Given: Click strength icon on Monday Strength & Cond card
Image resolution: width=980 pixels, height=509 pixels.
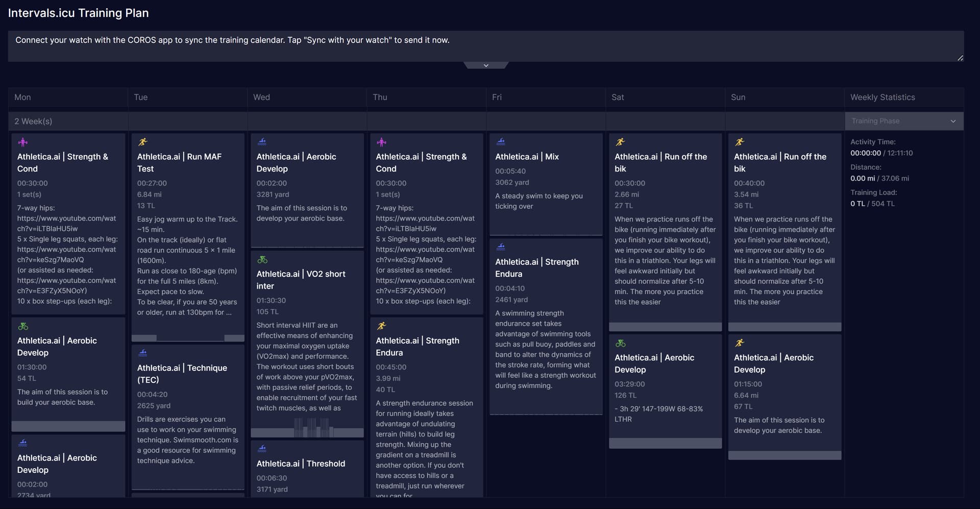Looking at the screenshot, I should (22, 142).
